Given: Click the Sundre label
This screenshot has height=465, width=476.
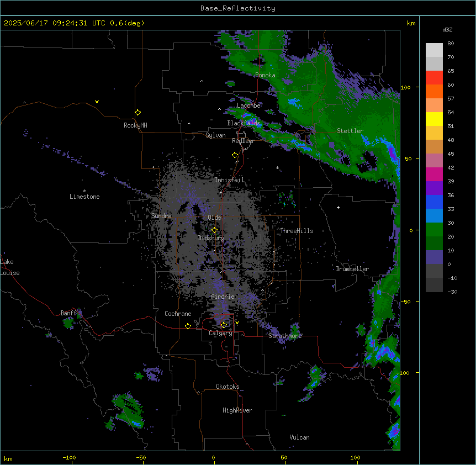Looking at the screenshot, I should click(161, 216).
